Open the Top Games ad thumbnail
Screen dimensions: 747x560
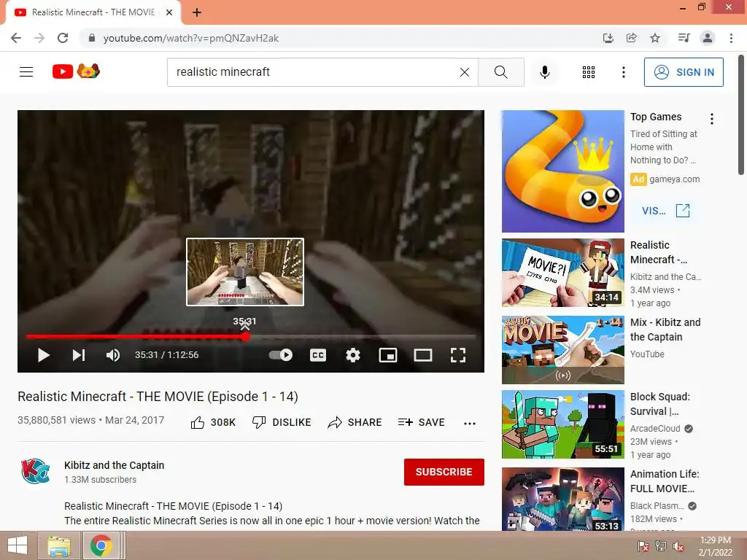tap(562, 171)
